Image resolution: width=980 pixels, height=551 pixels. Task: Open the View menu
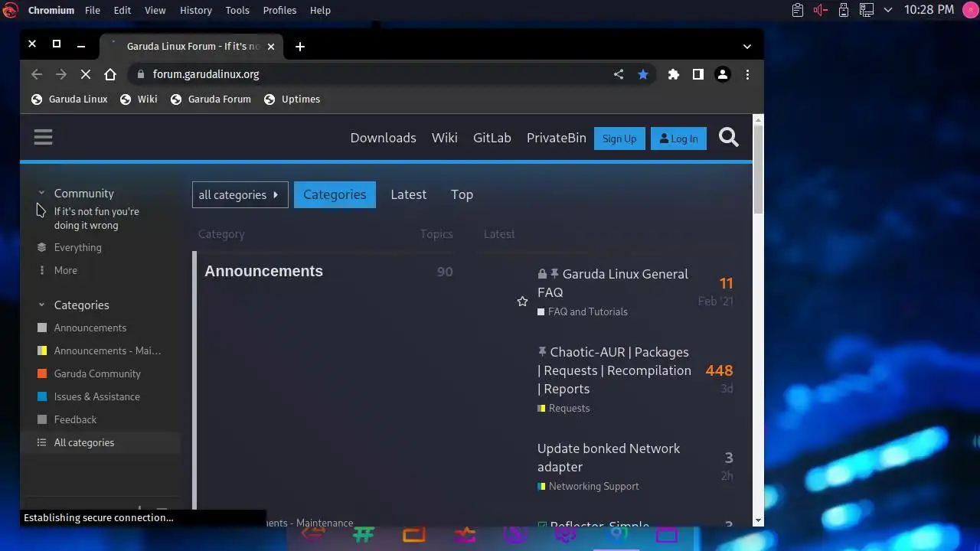point(155,10)
